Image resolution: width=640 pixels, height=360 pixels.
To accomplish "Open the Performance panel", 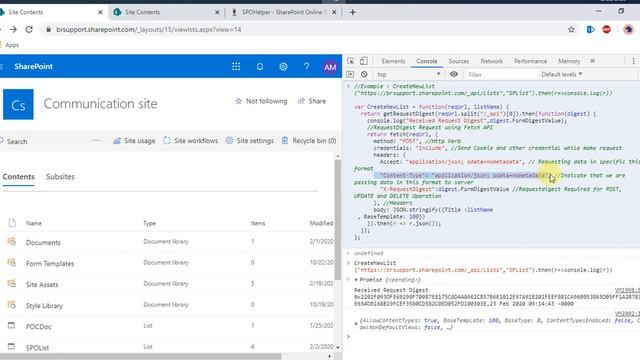I will (x=530, y=61).
